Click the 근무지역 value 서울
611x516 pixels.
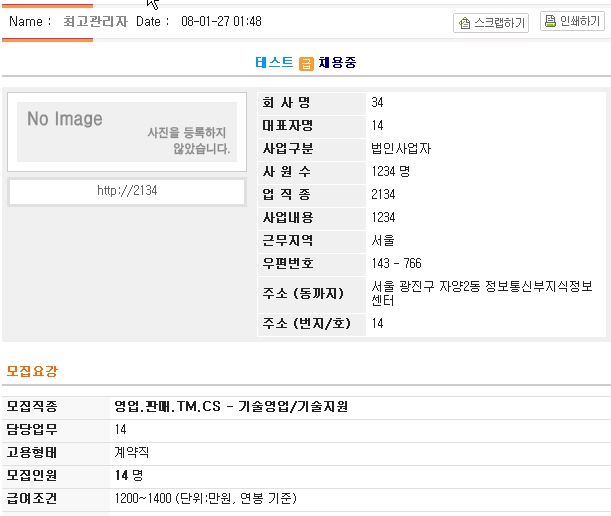(x=382, y=240)
